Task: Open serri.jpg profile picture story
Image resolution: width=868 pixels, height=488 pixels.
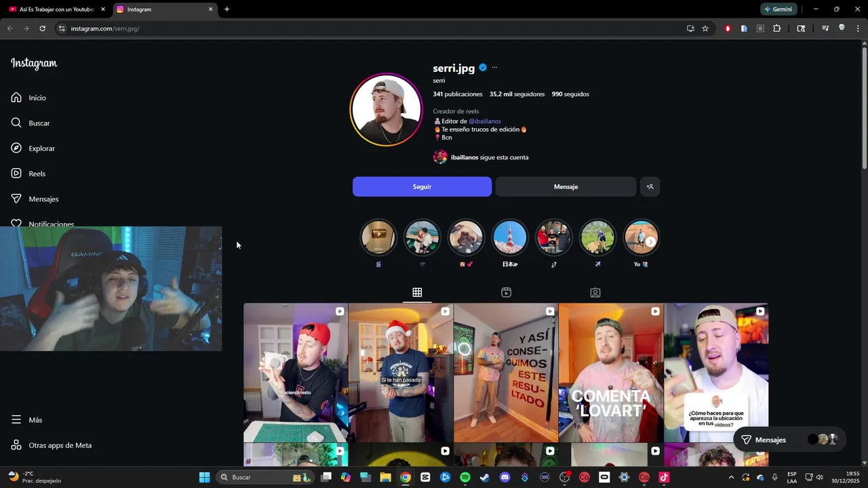Action: point(387,109)
